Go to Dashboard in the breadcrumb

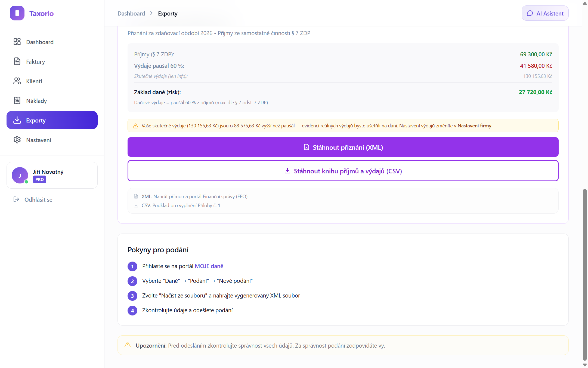pyautogui.click(x=131, y=13)
